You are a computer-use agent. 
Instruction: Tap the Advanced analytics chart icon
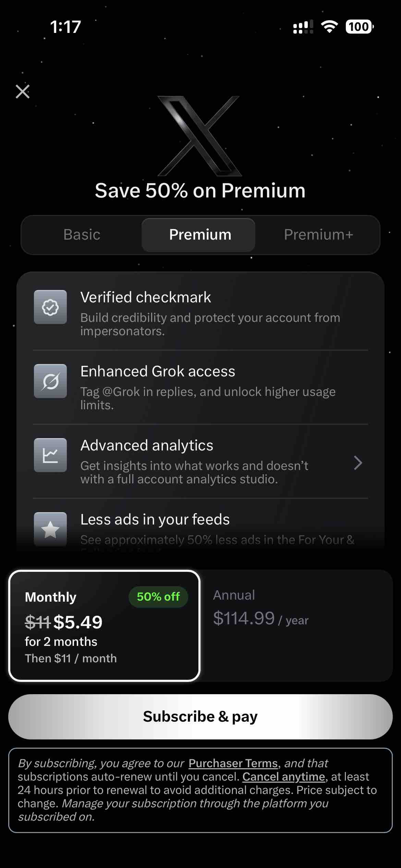(x=50, y=455)
